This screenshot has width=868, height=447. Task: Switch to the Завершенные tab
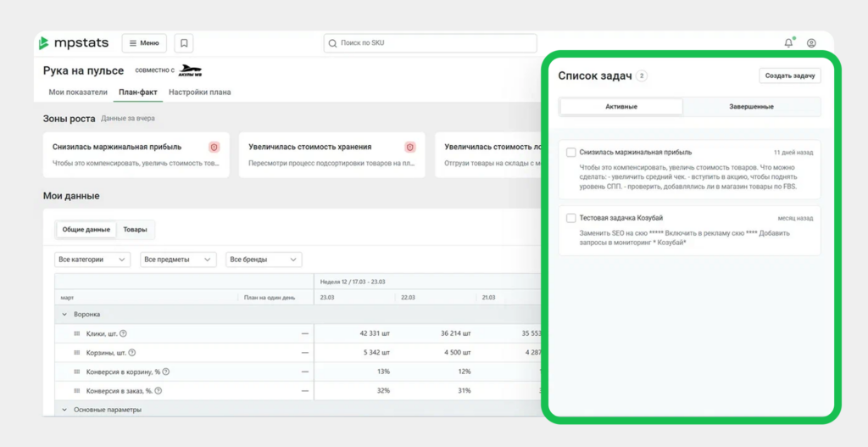(x=751, y=107)
